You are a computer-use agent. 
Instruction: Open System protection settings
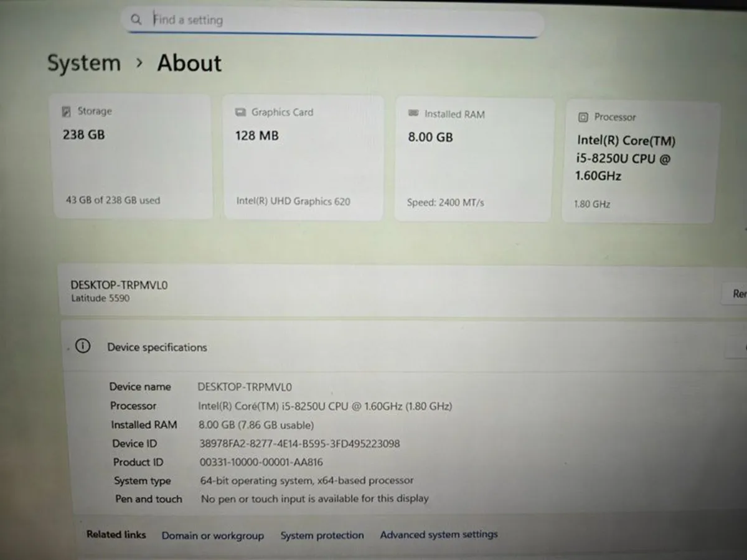coord(322,535)
